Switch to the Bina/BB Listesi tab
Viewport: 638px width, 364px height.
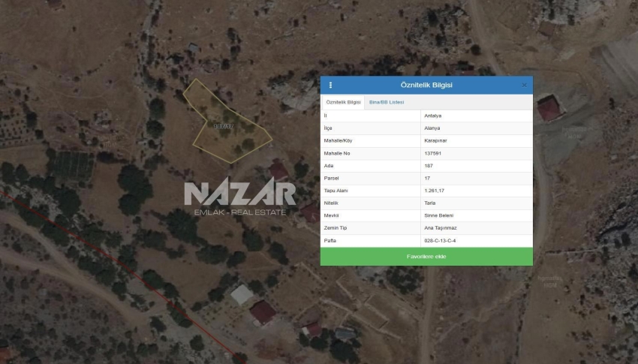click(x=387, y=102)
